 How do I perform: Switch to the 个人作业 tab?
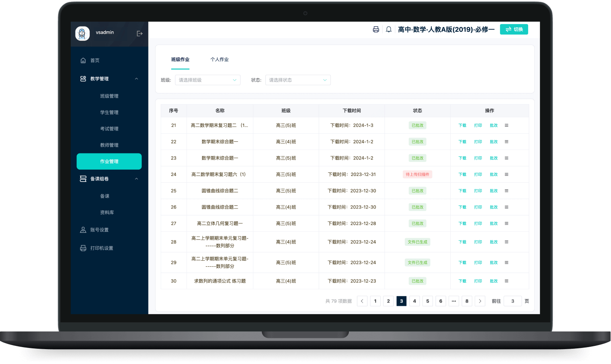[x=219, y=59]
